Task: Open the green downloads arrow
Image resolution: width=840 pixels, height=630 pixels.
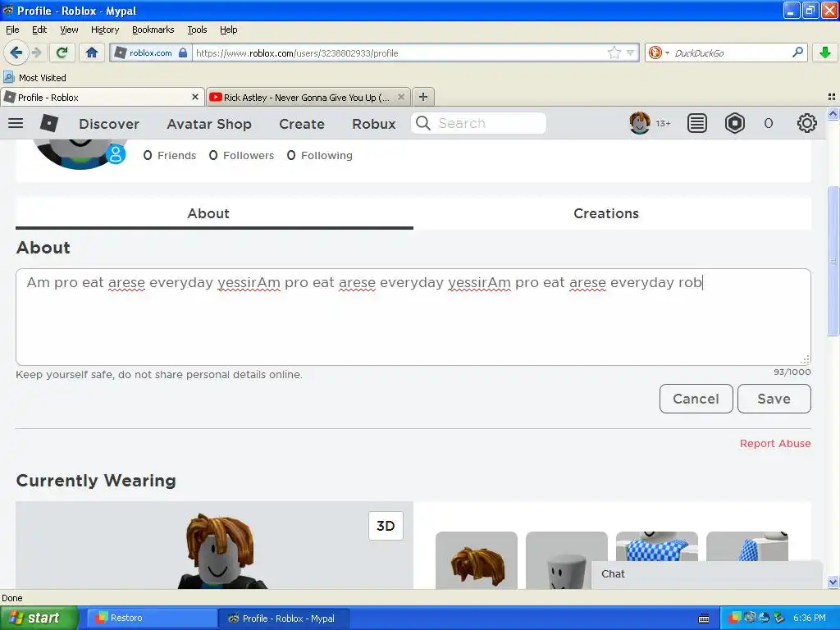Action: (825, 52)
